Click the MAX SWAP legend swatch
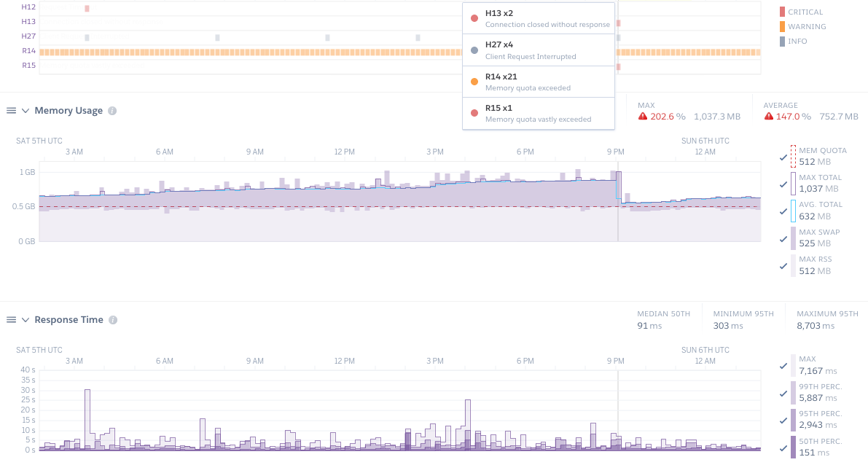The width and height of the screenshot is (868, 465). tap(793, 238)
